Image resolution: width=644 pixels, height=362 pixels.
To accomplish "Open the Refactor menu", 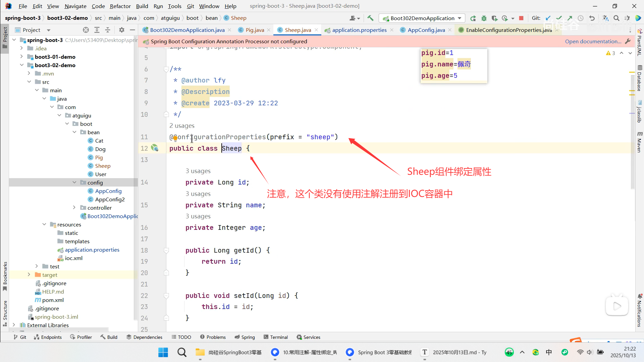I will coord(120,6).
